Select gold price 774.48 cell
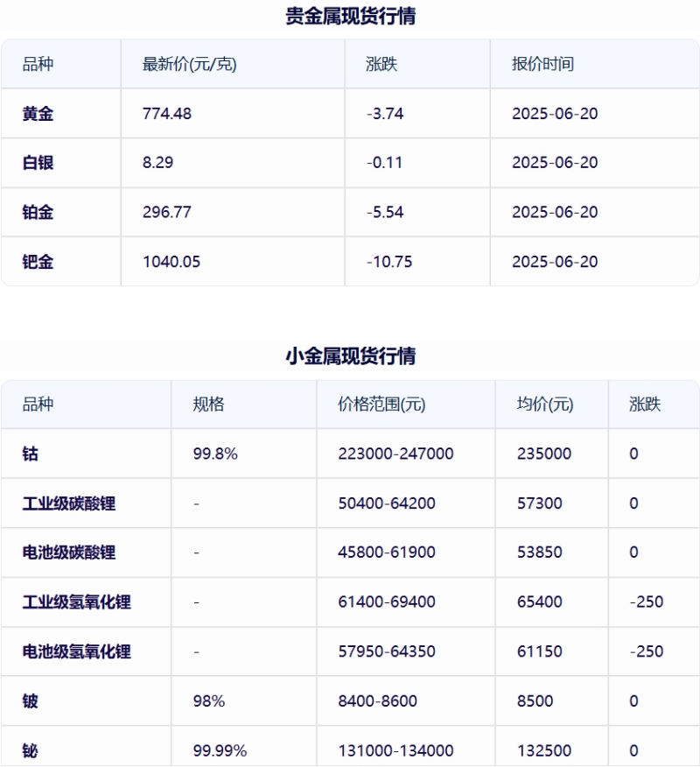Screen dimensions: 700x767 (167, 114)
